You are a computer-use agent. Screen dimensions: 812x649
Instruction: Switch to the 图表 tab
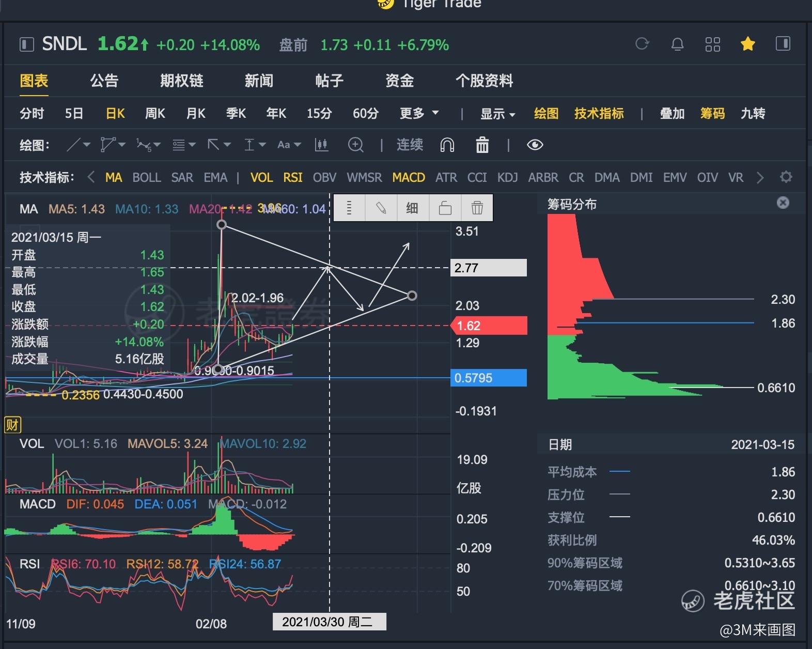[34, 81]
